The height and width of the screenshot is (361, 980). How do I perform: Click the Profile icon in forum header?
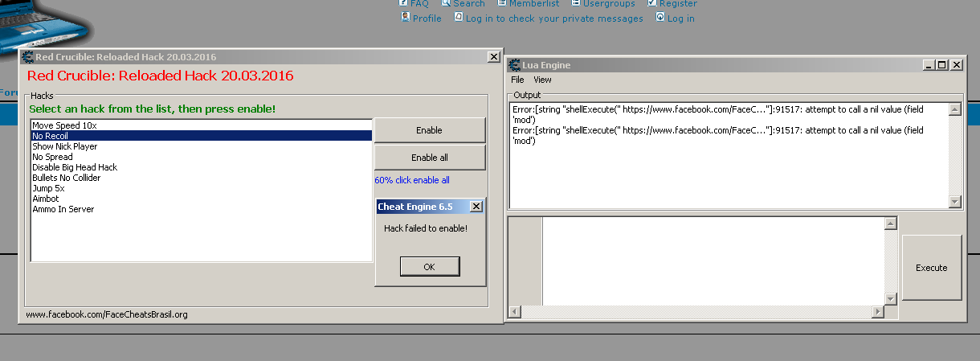click(406, 17)
